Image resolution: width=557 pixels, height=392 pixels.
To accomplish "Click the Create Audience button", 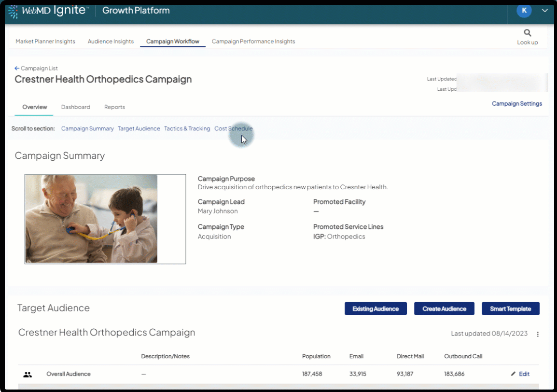I will point(444,309).
